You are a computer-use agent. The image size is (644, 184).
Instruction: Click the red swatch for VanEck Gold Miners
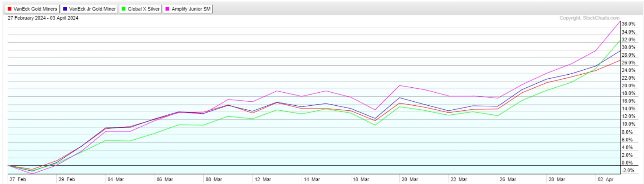coord(9,9)
